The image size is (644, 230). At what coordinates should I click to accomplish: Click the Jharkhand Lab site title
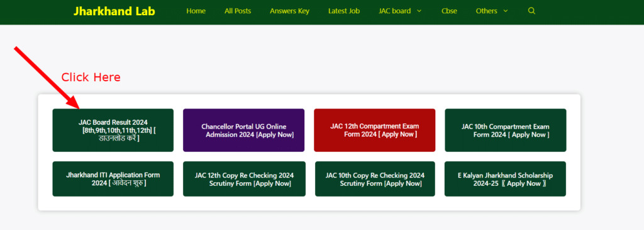pyautogui.click(x=114, y=11)
